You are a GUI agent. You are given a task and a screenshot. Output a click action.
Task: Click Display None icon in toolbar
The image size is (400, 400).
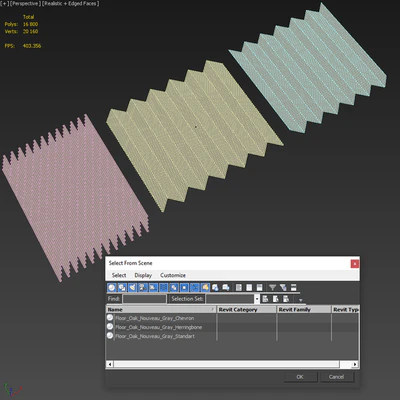(x=249, y=287)
